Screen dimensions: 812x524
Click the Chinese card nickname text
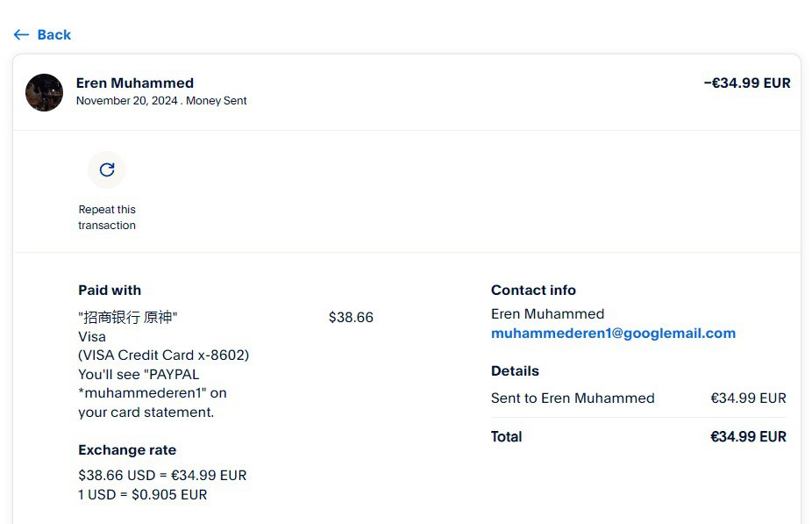click(x=133, y=318)
